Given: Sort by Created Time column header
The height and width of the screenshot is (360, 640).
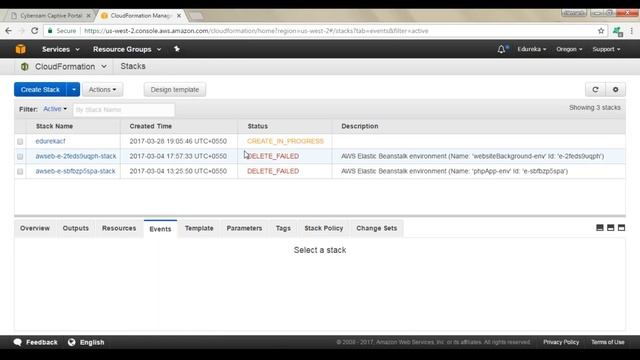Looking at the screenshot, I should tap(151, 126).
